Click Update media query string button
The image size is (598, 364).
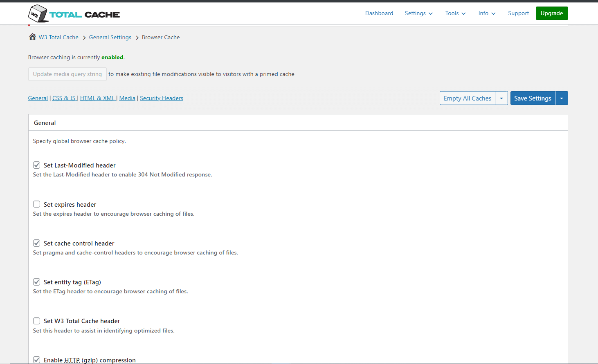pyautogui.click(x=67, y=74)
